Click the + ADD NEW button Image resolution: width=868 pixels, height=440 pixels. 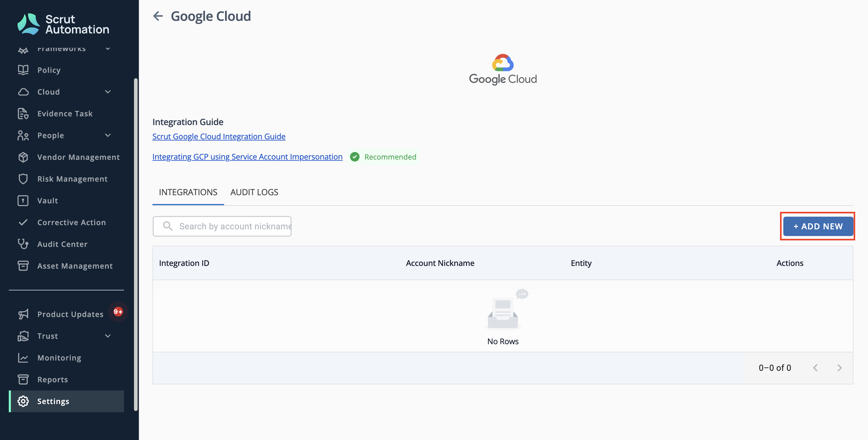click(x=818, y=226)
